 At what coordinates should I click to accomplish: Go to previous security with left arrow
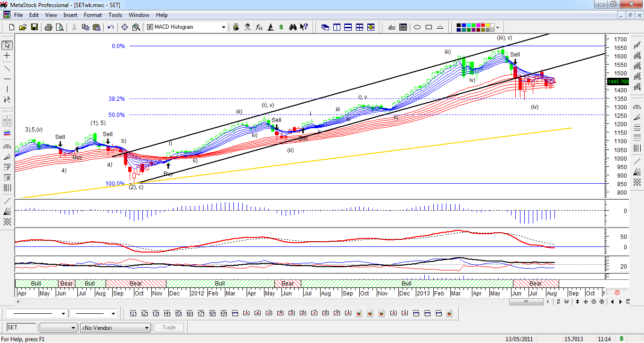[612, 302]
